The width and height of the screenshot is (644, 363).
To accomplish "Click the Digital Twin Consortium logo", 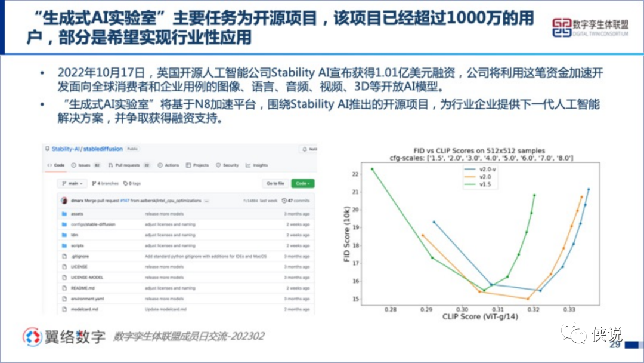I will pyautogui.click(x=590, y=28).
